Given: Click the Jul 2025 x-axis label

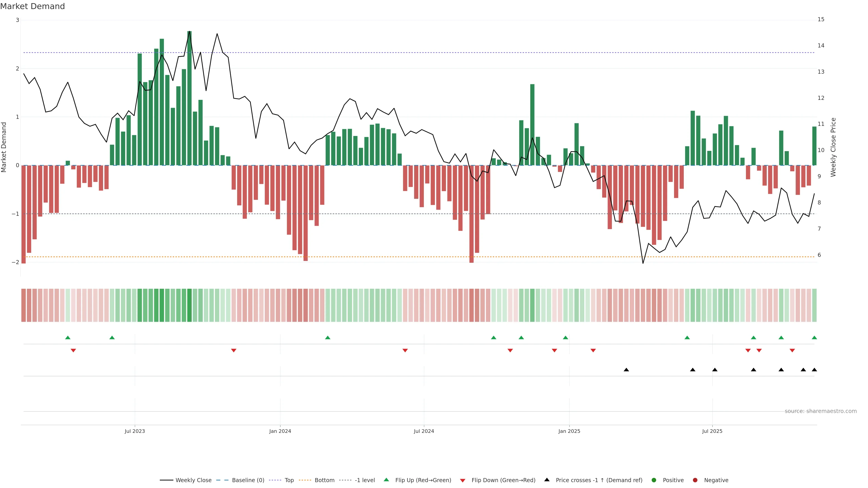Looking at the screenshot, I should 712,432.
